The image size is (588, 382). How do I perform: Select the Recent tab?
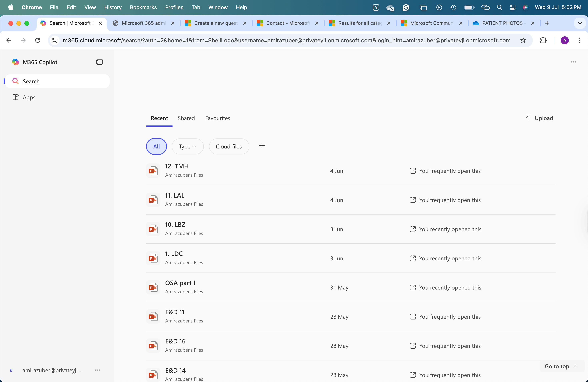pyautogui.click(x=159, y=118)
